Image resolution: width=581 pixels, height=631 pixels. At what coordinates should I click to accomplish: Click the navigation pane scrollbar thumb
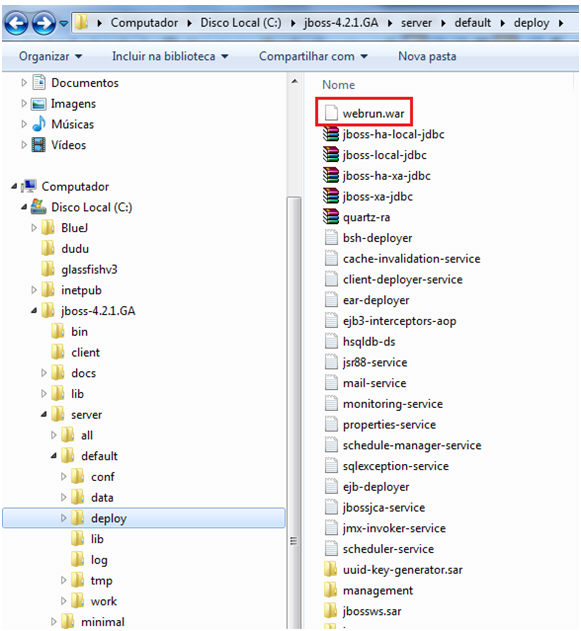pos(294,412)
